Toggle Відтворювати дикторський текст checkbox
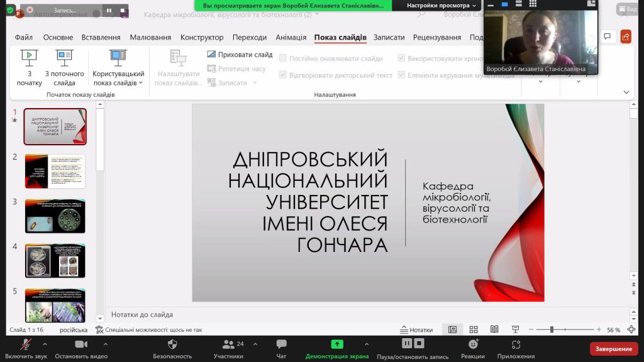 (x=282, y=75)
